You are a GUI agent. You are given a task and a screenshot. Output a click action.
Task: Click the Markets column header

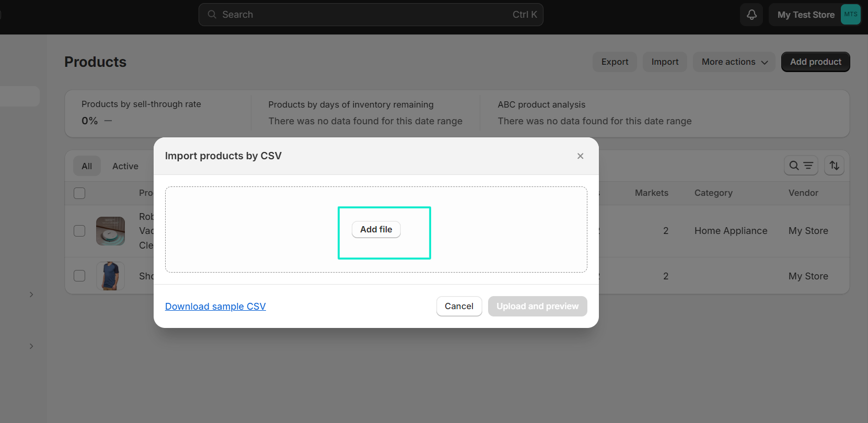click(651, 193)
